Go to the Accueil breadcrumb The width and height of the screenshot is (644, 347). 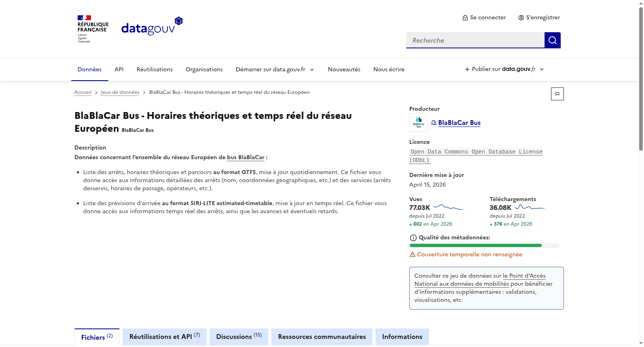pyautogui.click(x=83, y=92)
